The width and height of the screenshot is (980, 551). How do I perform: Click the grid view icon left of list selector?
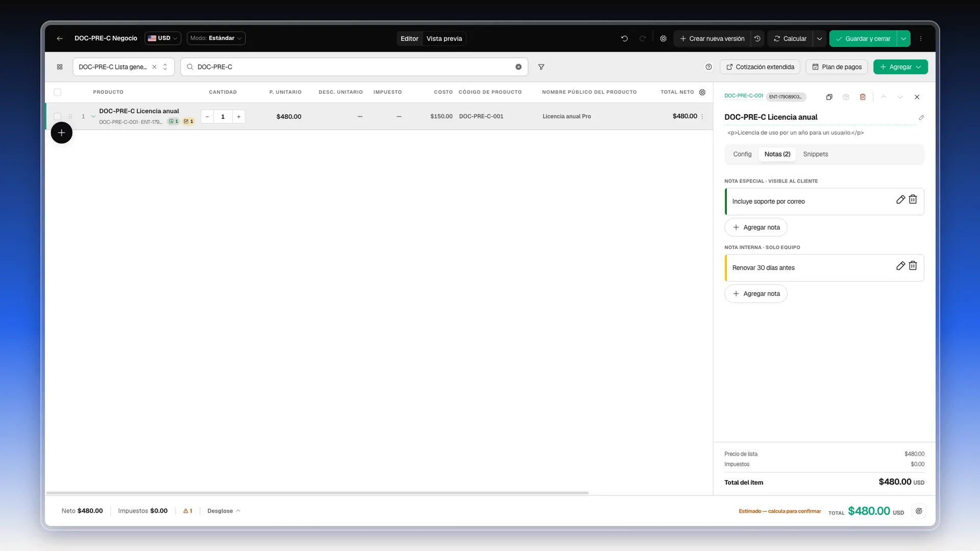tap(60, 67)
